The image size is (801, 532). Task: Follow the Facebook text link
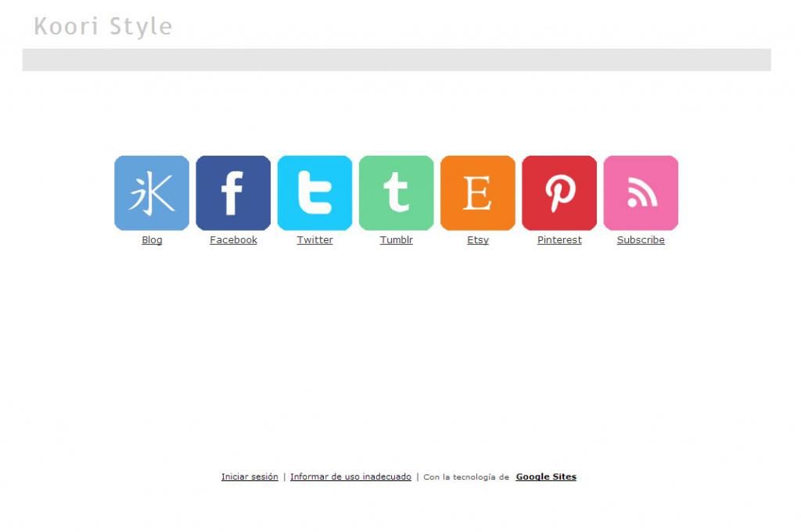point(233,240)
